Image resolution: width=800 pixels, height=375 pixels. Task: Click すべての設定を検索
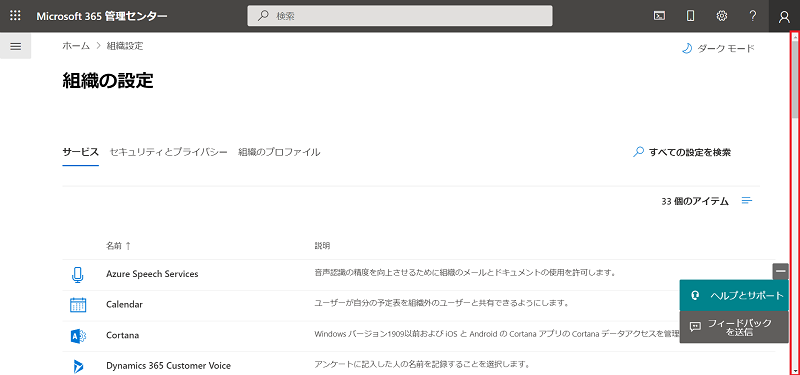pyautogui.click(x=682, y=152)
